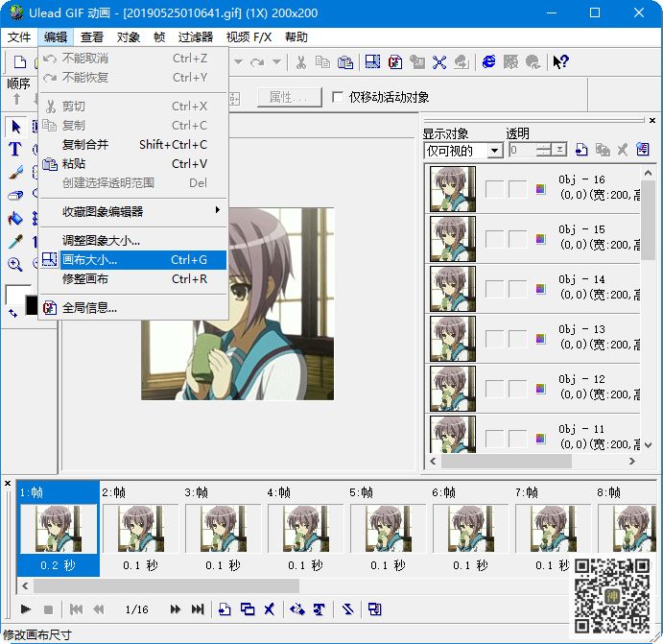Image resolution: width=663 pixels, height=644 pixels.
Task: Select the Eyedropper tool
Action: point(15,242)
